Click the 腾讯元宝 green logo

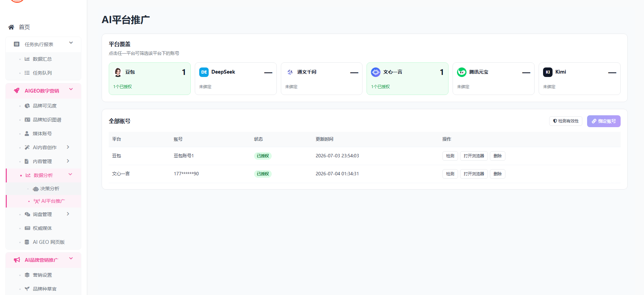(x=462, y=72)
